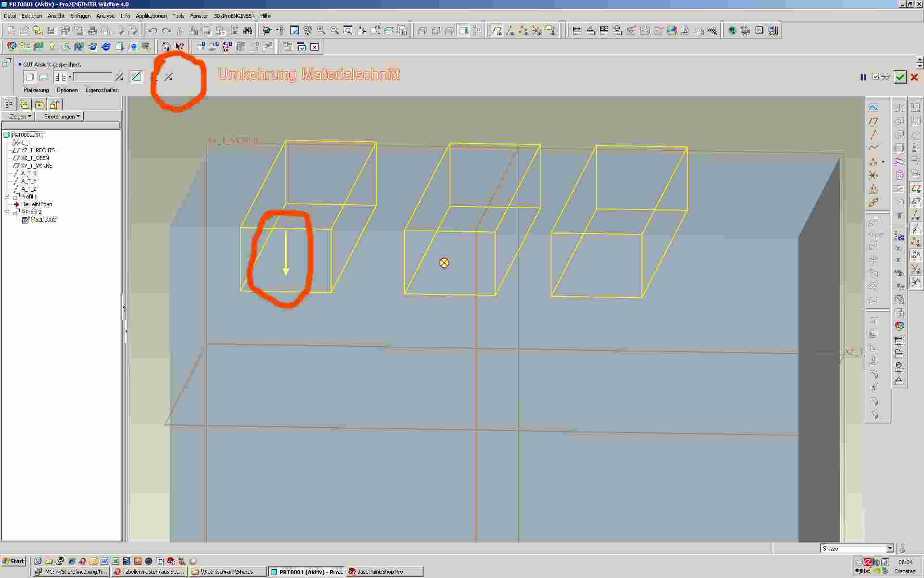Select the extrude as surface toggle

coord(44,77)
